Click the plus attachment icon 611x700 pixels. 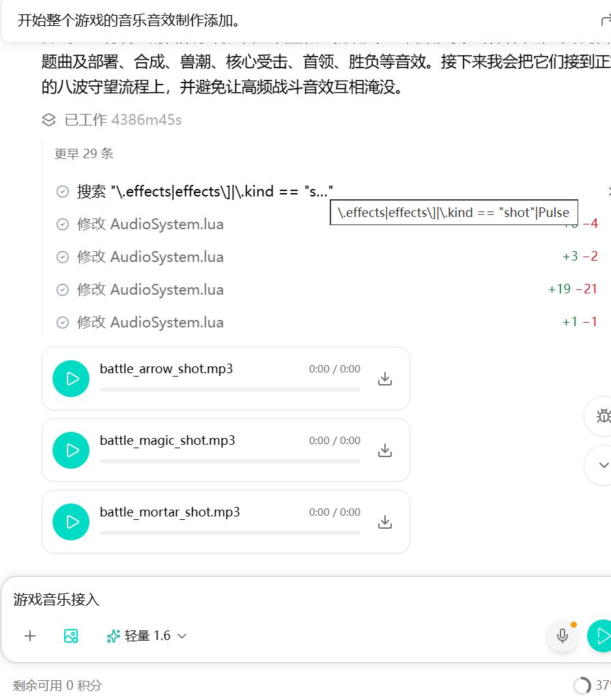[30, 636]
